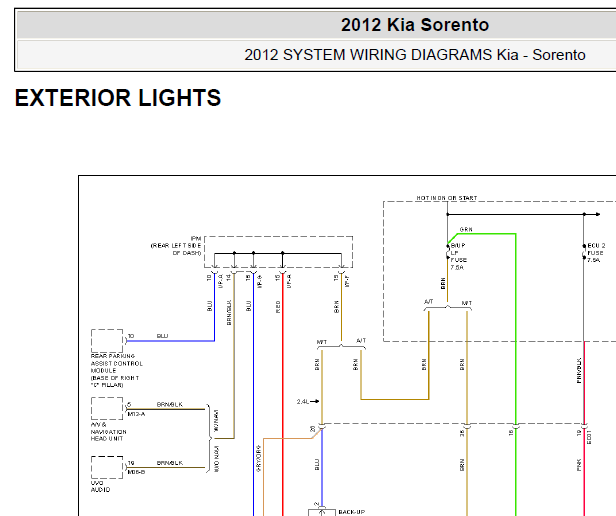Click the UVO Audio dashed box
Image resolution: width=616 pixels, height=516 pixels.
point(107,467)
